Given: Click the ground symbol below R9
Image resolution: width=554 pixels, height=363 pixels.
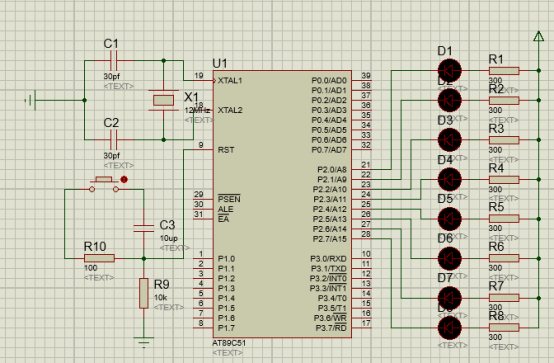Looking at the screenshot, I should (144, 342).
